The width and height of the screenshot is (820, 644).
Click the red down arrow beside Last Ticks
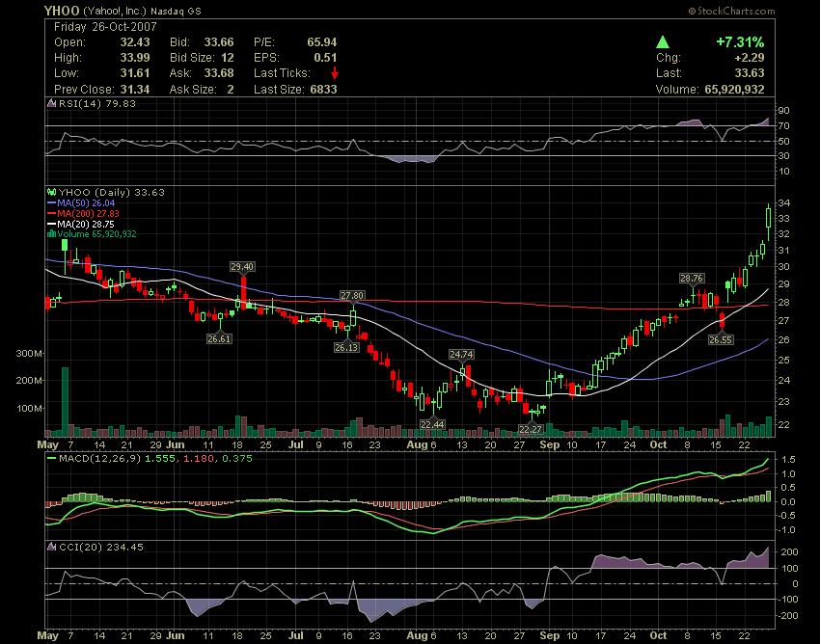click(335, 72)
